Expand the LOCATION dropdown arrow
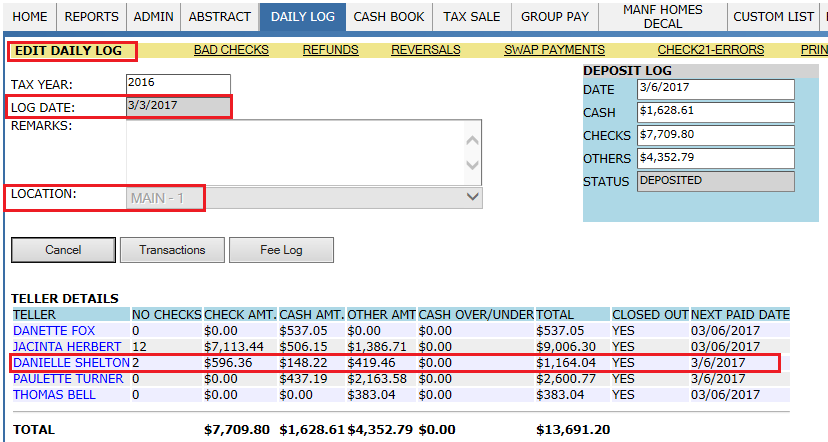828x442 pixels. point(473,198)
